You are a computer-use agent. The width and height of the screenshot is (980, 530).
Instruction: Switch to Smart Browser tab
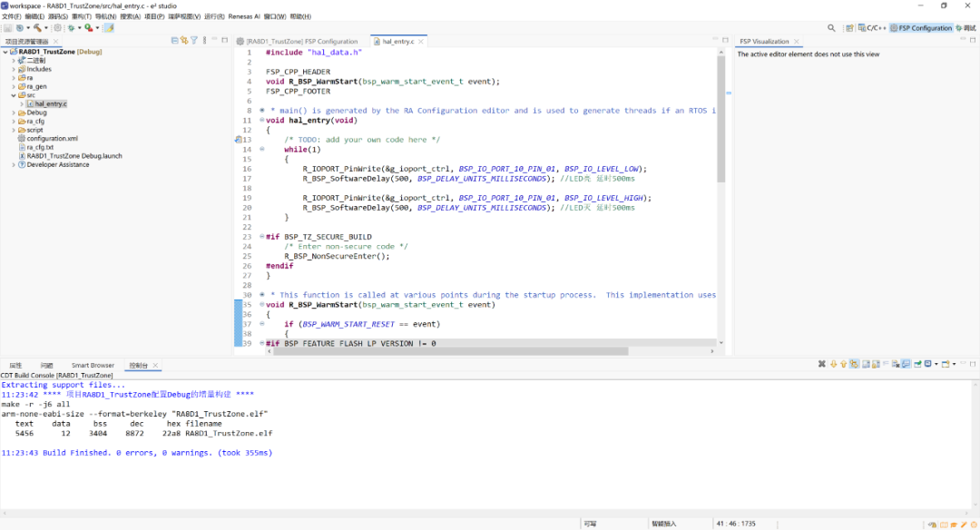93,365
